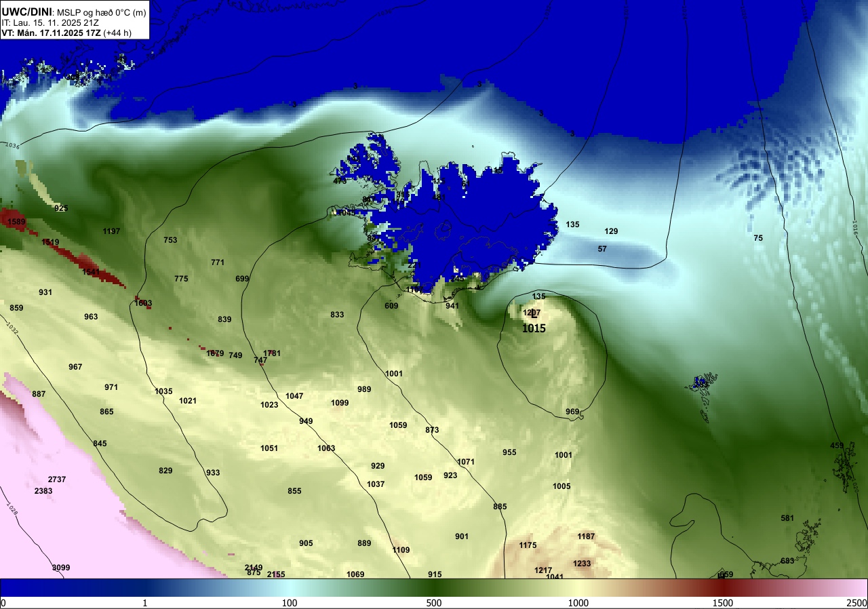Click the height value 845
This screenshot has height=609, width=868.
pos(100,444)
